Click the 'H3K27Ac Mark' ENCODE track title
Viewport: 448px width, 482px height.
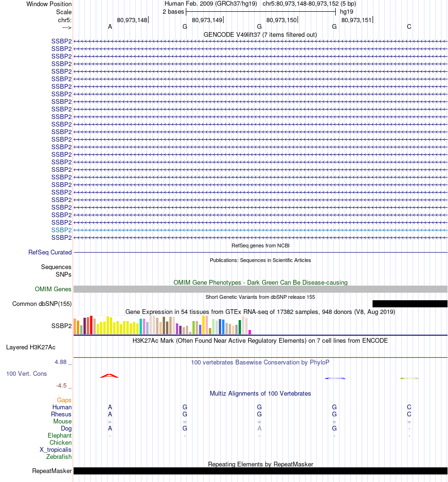tap(260, 340)
